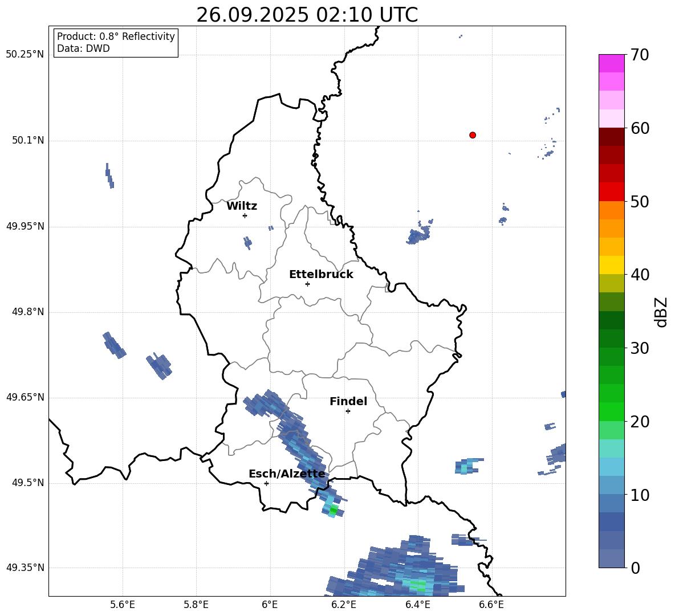The width and height of the screenshot is (675, 616).
Task: Click the 49.5°N latitude label
Action: click(x=27, y=483)
